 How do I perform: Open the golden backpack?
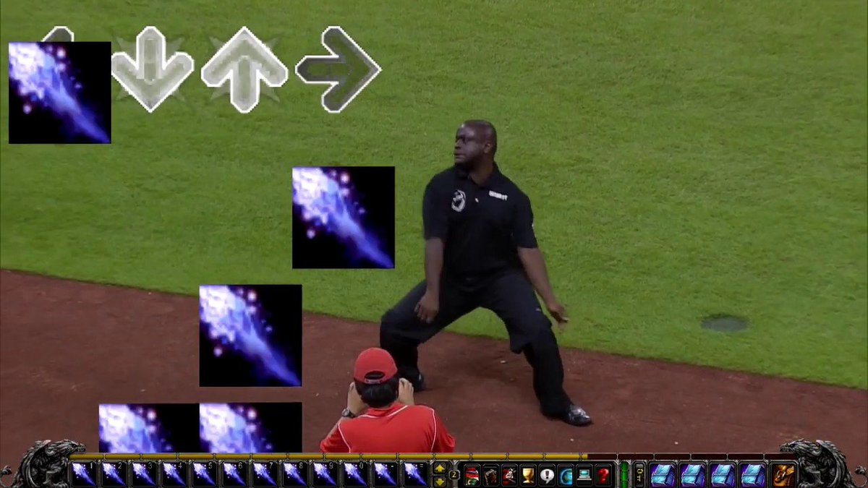coord(783,475)
